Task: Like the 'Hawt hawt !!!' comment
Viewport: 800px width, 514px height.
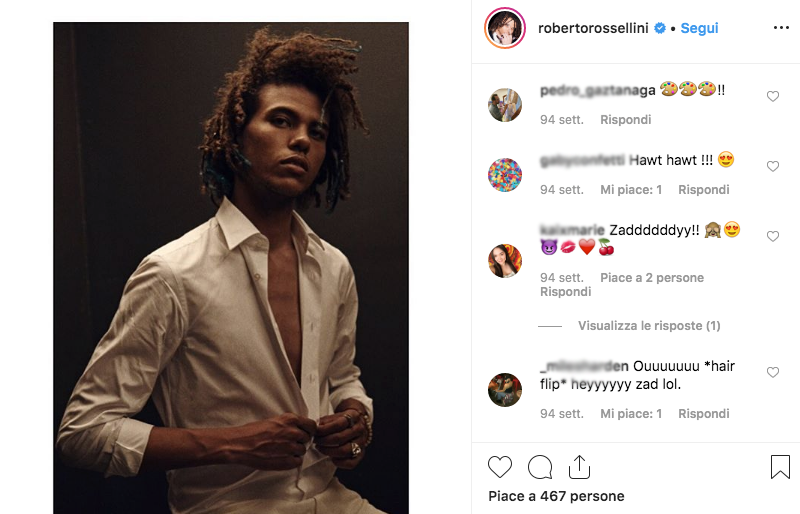Action: [x=772, y=166]
